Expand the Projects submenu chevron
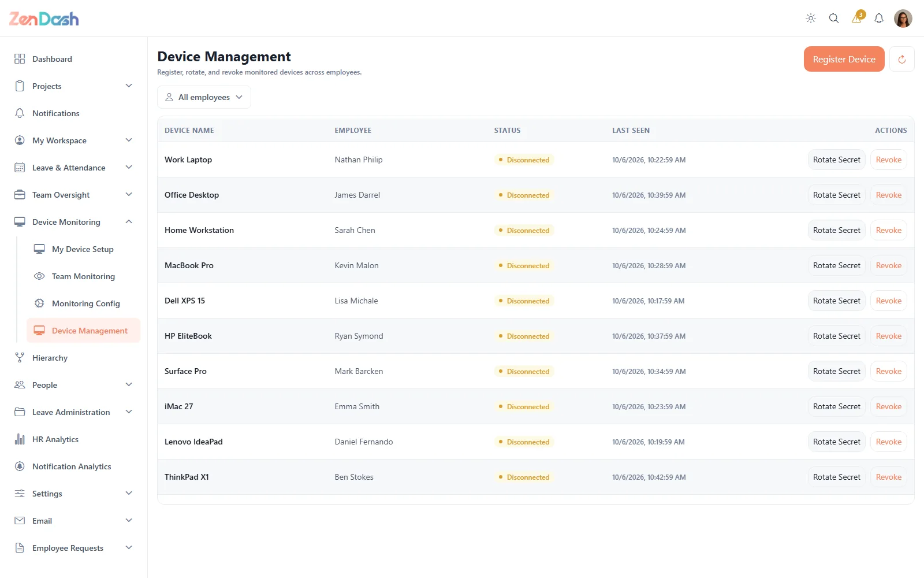Screen dimensions: 924x578 click(x=129, y=86)
